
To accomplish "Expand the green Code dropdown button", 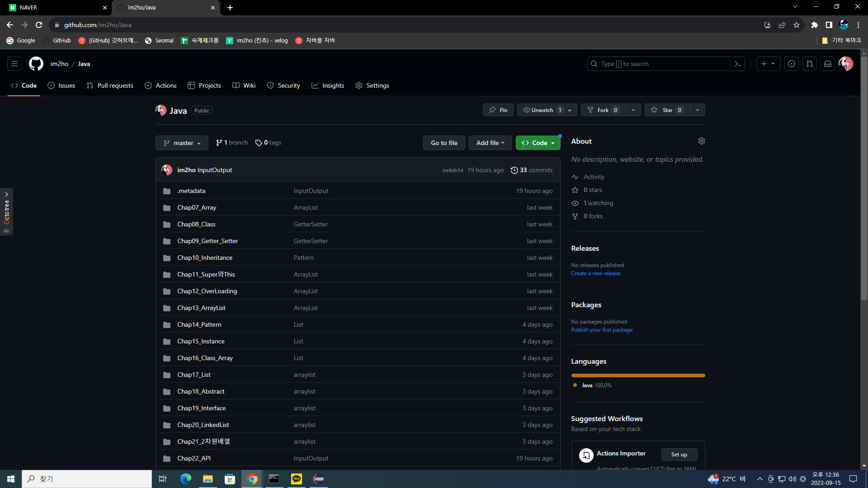I will [538, 143].
